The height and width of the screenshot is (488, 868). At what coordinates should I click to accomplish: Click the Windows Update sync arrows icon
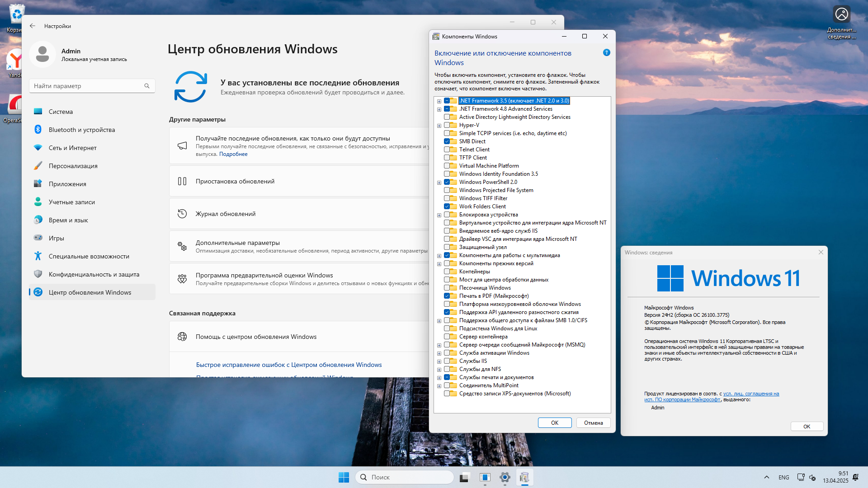point(191,87)
